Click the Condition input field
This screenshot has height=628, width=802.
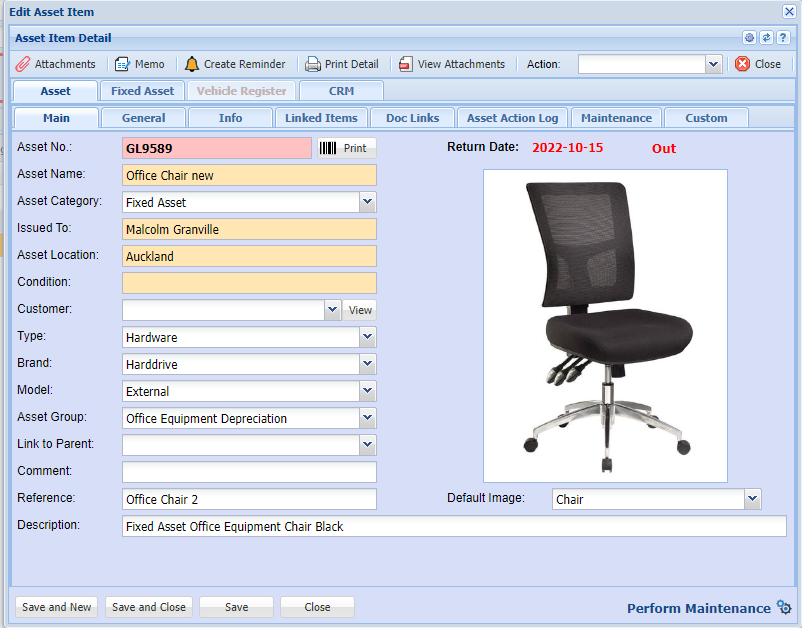(x=249, y=283)
